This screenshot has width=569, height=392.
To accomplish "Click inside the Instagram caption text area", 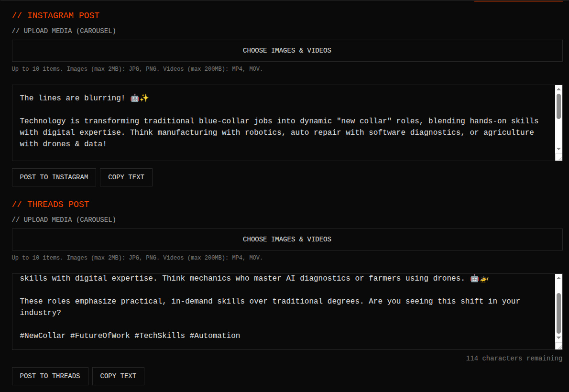I will (x=239, y=122).
